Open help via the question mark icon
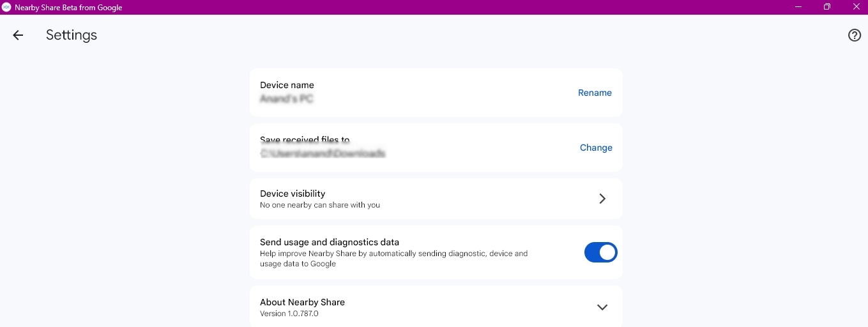The width and height of the screenshot is (868, 327). [x=854, y=35]
